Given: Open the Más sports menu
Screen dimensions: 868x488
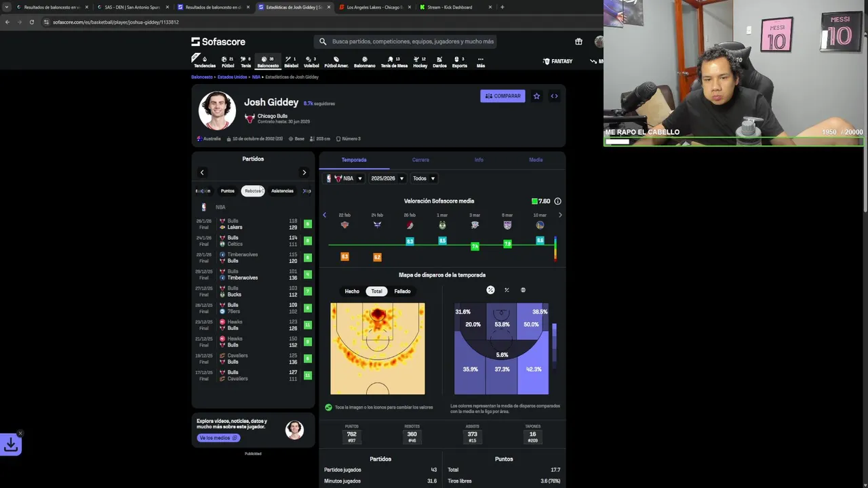Looking at the screenshot, I should [x=481, y=62].
